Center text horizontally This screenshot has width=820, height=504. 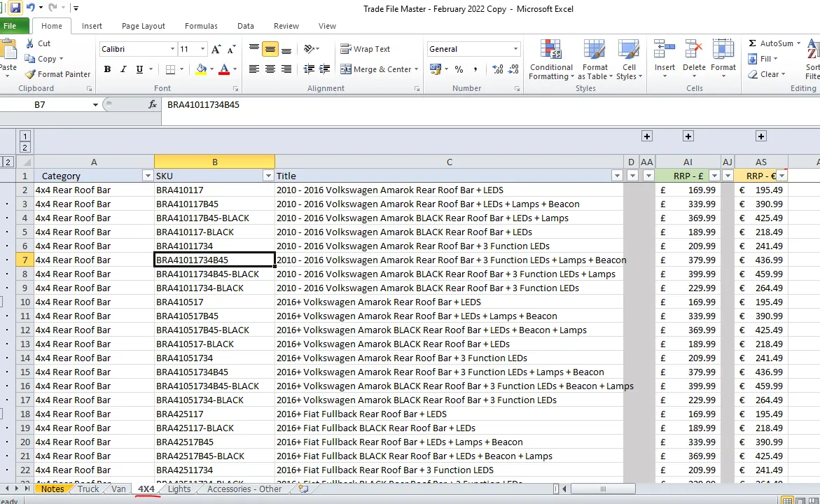270,69
